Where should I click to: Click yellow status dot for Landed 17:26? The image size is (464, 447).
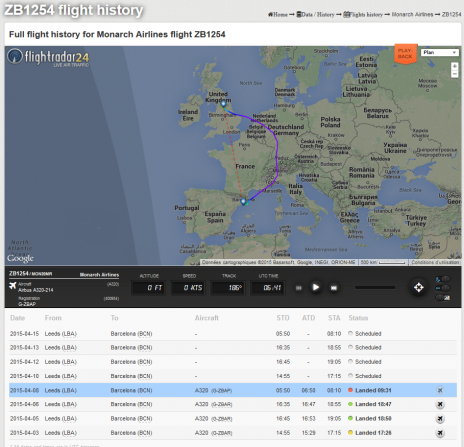[350, 433]
